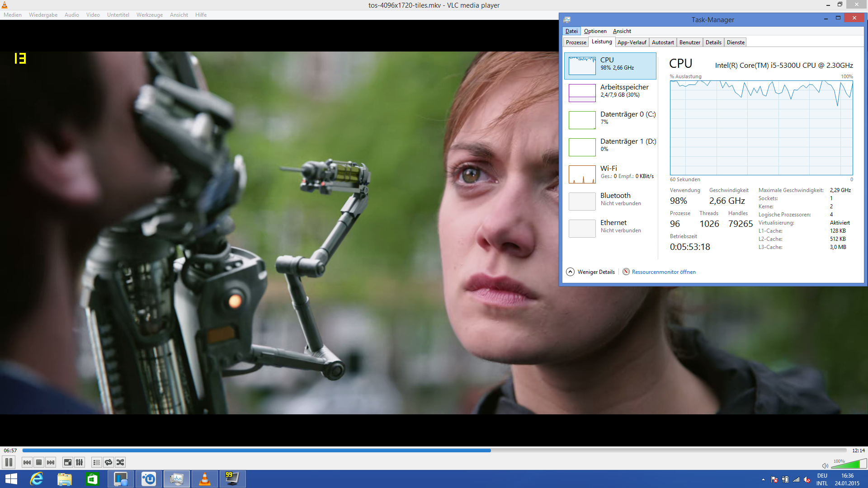Click the Internet Explorer taskbar icon
The width and height of the screenshot is (868, 488).
37,479
